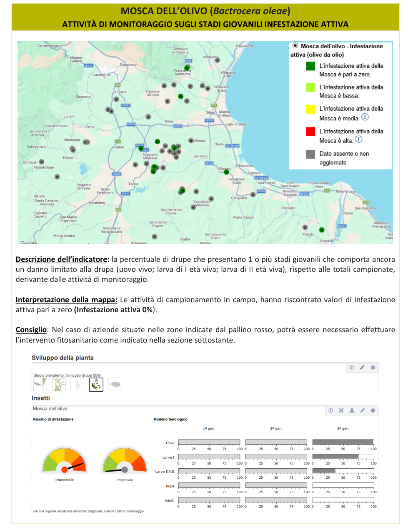Click grey marker below Mottafollone

(57, 177)
